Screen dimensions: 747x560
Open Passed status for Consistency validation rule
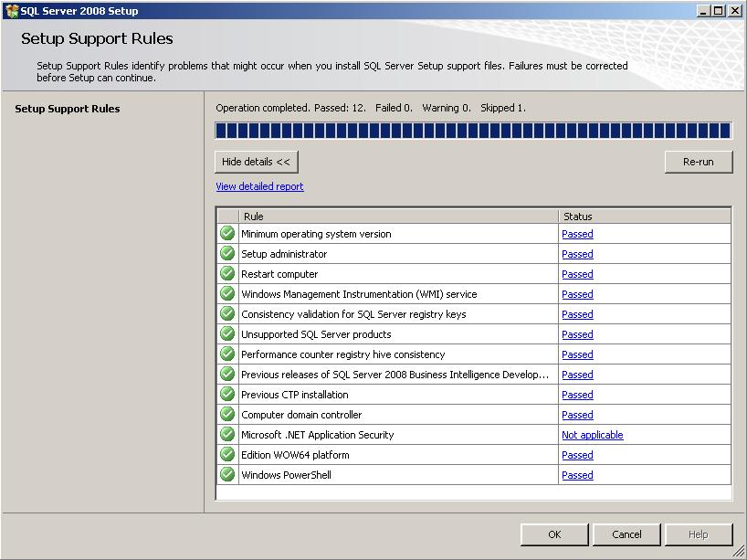tap(577, 314)
